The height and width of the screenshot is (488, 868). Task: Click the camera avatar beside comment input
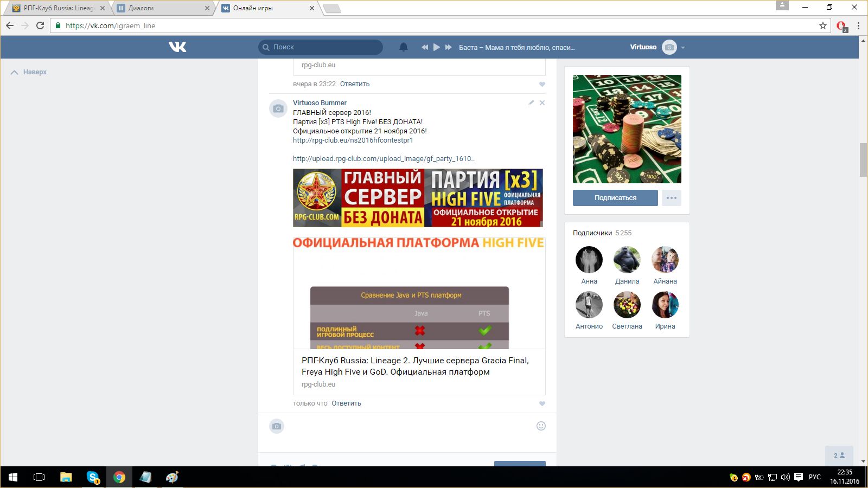[x=277, y=426]
